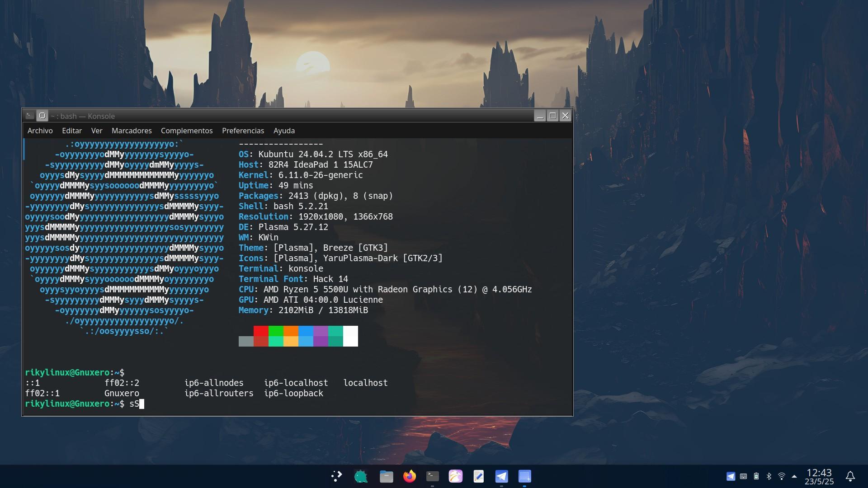Maximize the Konsole window
This screenshot has height=488, width=868.
pos(552,116)
